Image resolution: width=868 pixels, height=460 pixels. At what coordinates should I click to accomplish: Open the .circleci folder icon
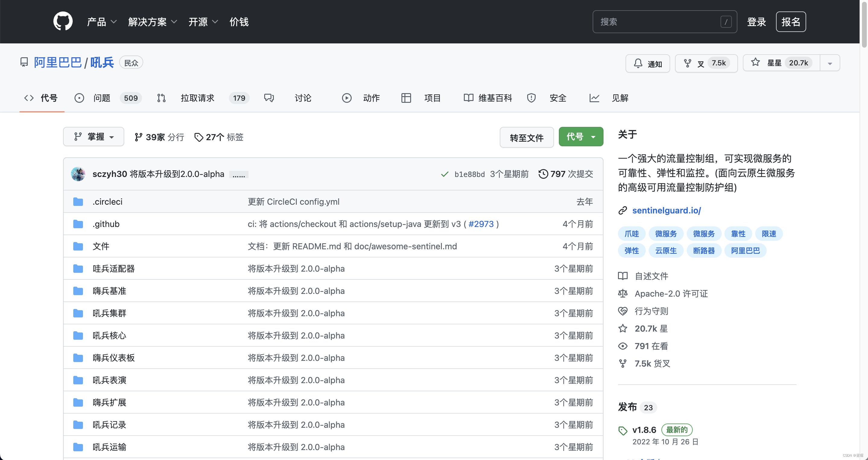point(78,202)
